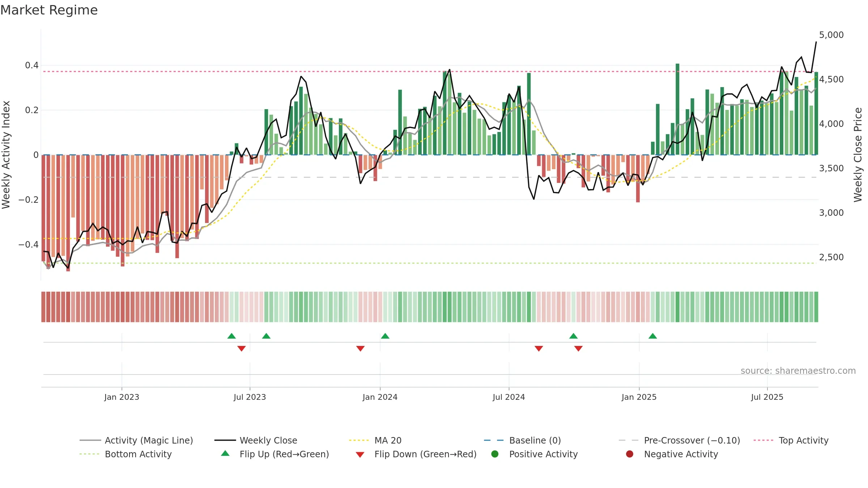Viewport: 868px width, 488px height.
Task: Click the first green flip-up triangle before Jul 2023
Action: click(231, 336)
